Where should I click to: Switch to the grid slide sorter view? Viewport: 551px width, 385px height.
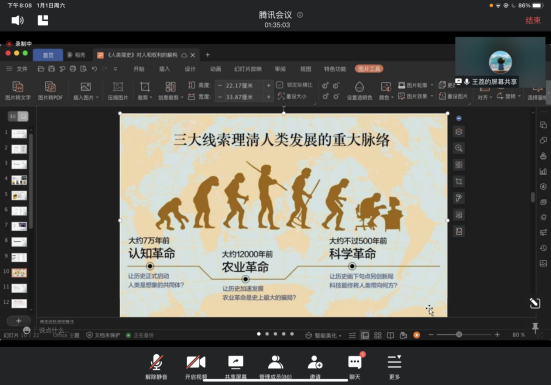[378, 335]
